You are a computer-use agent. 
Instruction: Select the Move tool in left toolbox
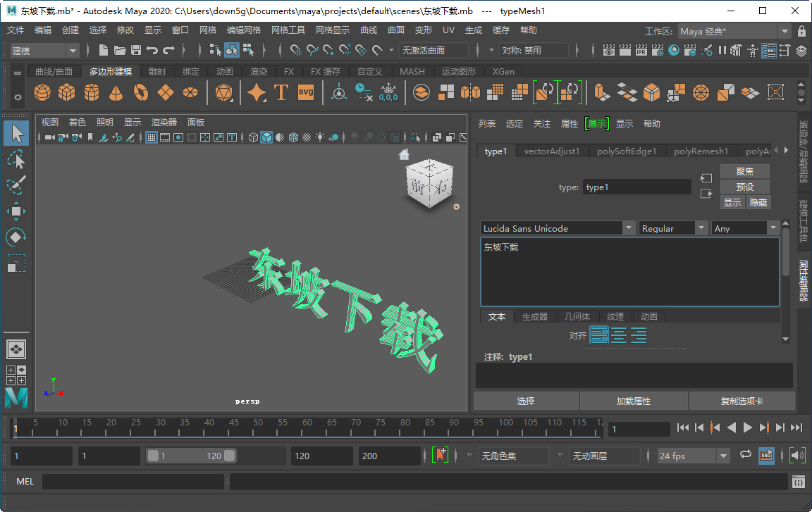pos(16,211)
